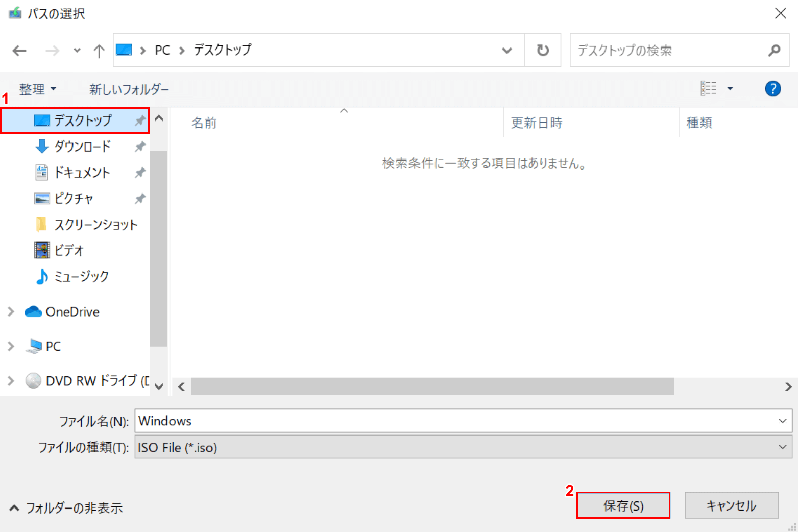Create a new folder

pyautogui.click(x=129, y=89)
